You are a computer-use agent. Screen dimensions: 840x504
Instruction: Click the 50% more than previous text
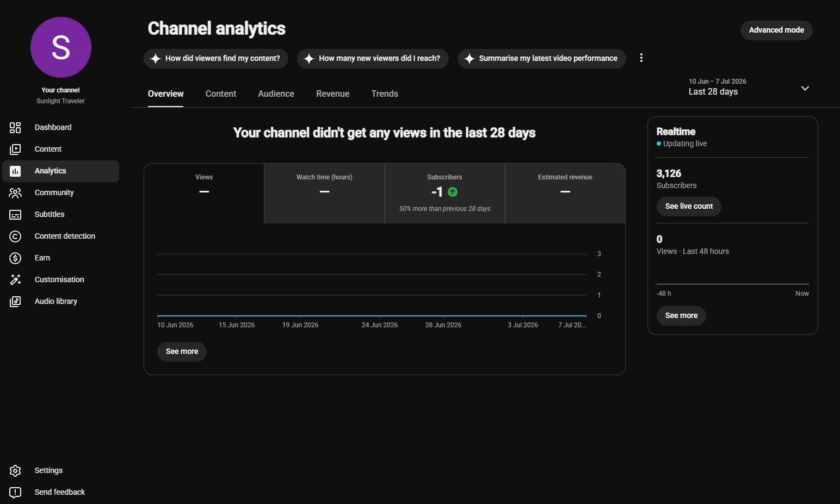coord(444,209)
